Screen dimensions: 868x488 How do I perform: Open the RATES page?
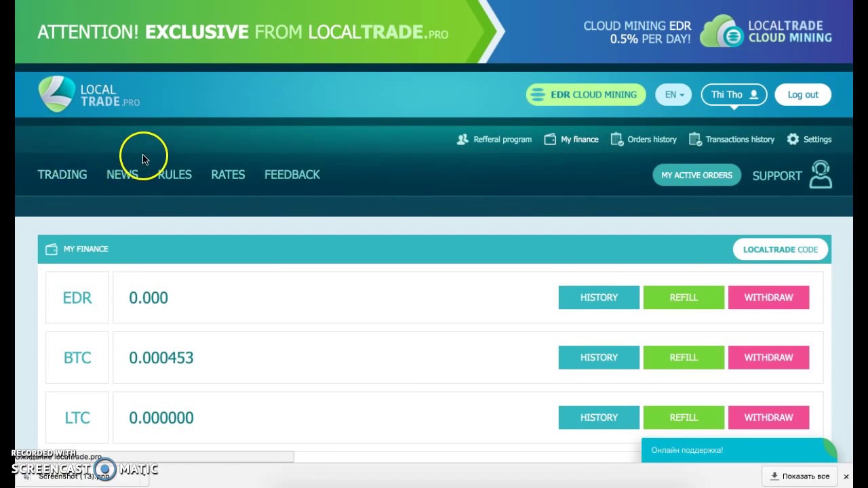point(228,175)
